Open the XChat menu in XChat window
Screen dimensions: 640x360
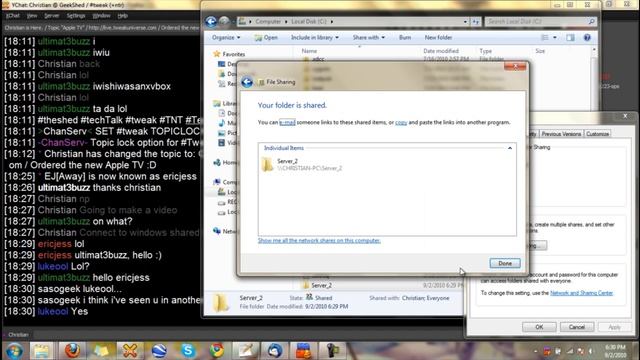coord(12,16)
